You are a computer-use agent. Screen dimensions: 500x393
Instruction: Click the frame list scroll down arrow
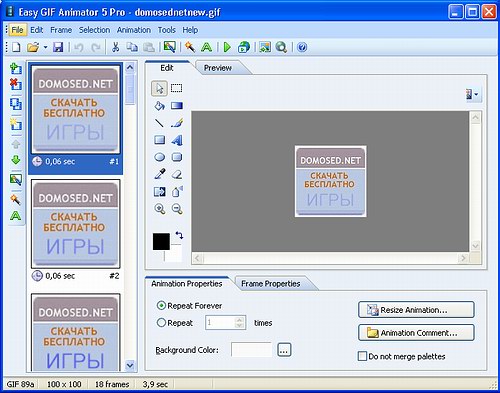pos(130,365)
